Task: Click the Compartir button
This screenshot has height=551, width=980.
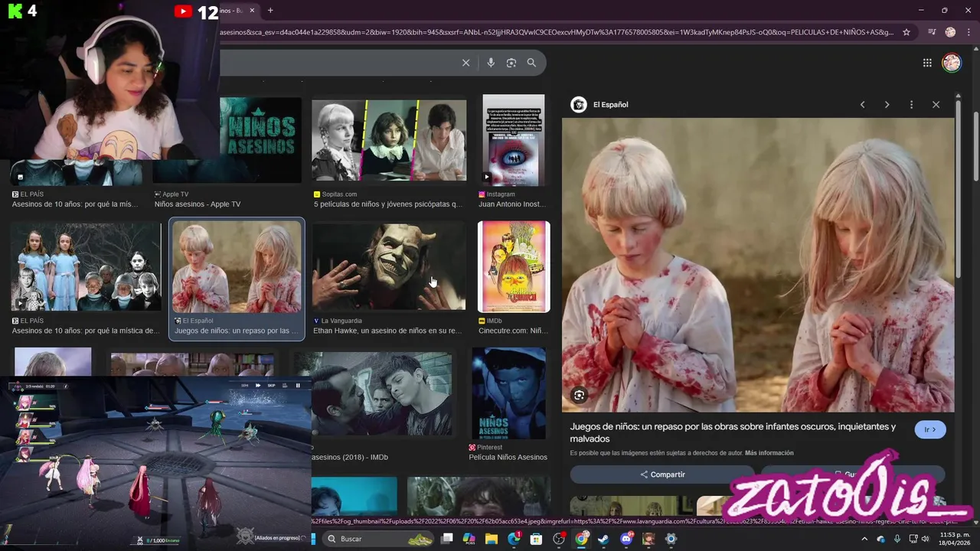Action: point(662,474)
